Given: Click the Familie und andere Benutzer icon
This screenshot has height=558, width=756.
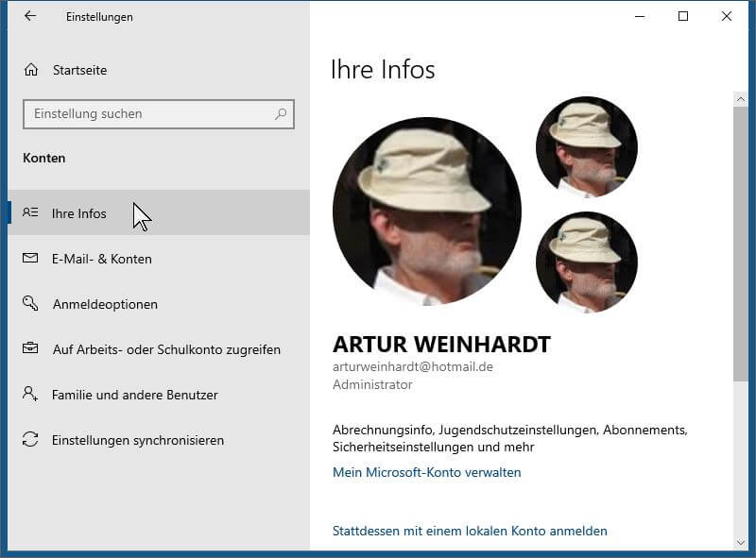Looking at the screenshot, I should coord(30,394).
